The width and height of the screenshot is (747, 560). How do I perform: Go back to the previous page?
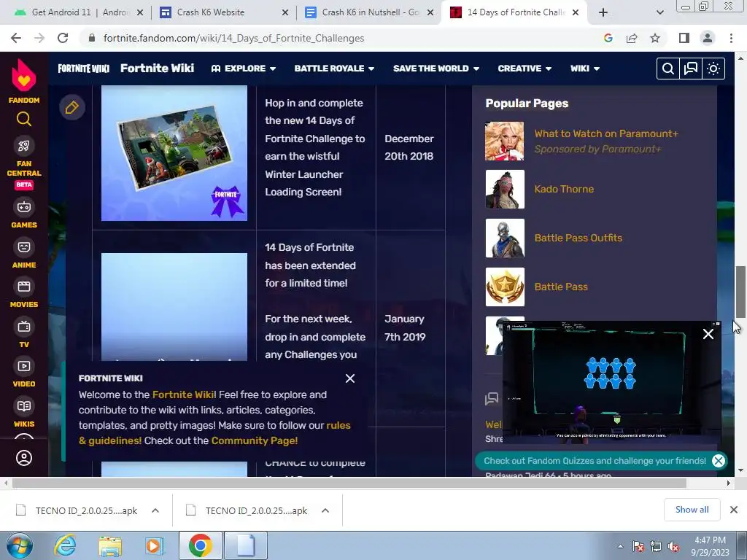point(16,38)
